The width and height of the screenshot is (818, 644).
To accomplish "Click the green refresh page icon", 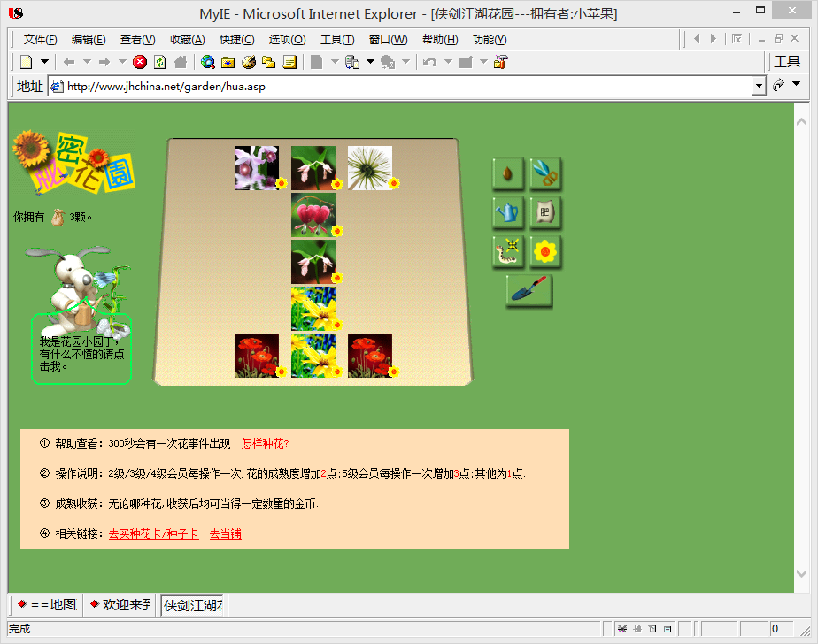I will [160, 62].
